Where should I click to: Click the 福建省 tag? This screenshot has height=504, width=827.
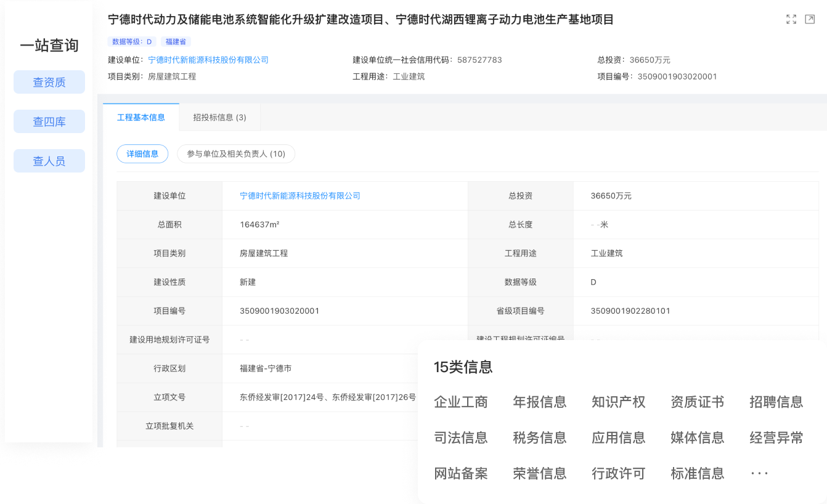tap(176, 42)
